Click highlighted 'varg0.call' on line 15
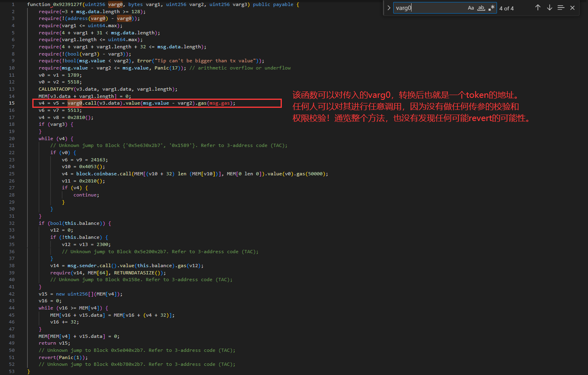588x375 pixels. [x=82, y=103]
